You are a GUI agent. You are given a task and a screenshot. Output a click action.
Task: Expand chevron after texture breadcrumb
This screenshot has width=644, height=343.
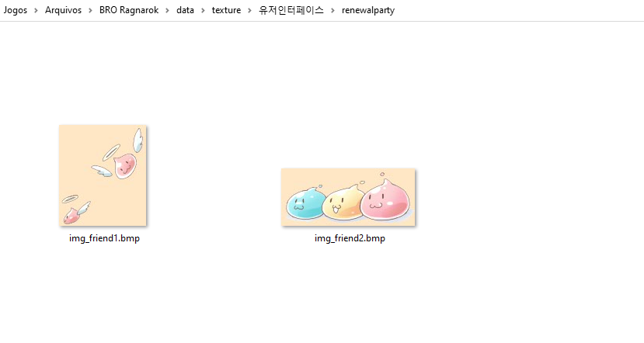point(249,11)
